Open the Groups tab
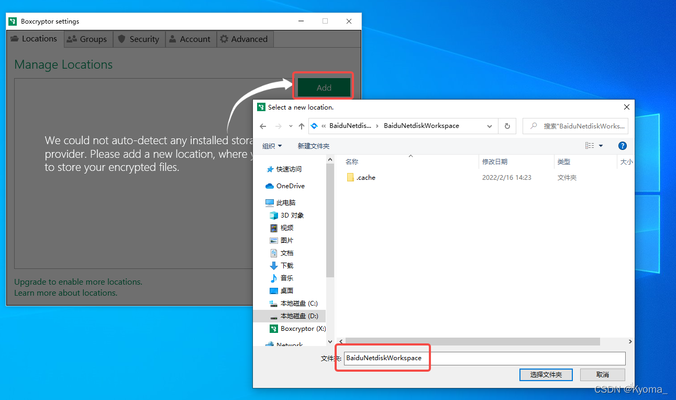The image size is (676, 400). tap(87, 39)
